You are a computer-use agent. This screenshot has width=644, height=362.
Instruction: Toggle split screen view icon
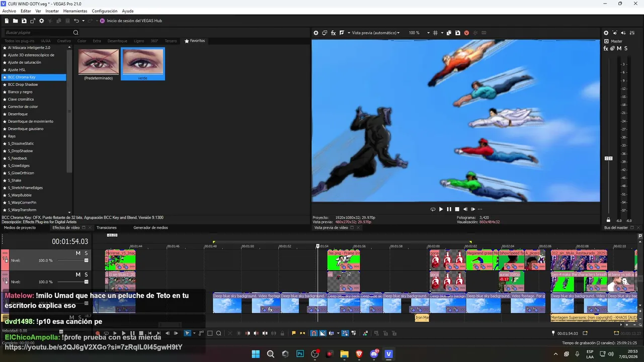click(342, 33)
